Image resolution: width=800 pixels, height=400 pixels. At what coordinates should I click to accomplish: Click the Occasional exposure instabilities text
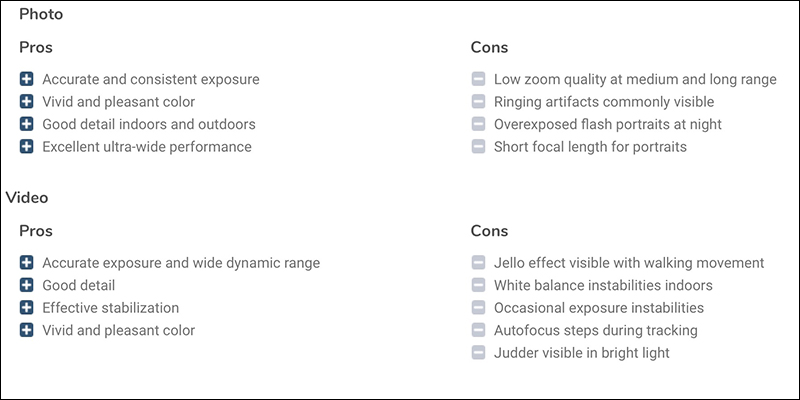[599, 308]
